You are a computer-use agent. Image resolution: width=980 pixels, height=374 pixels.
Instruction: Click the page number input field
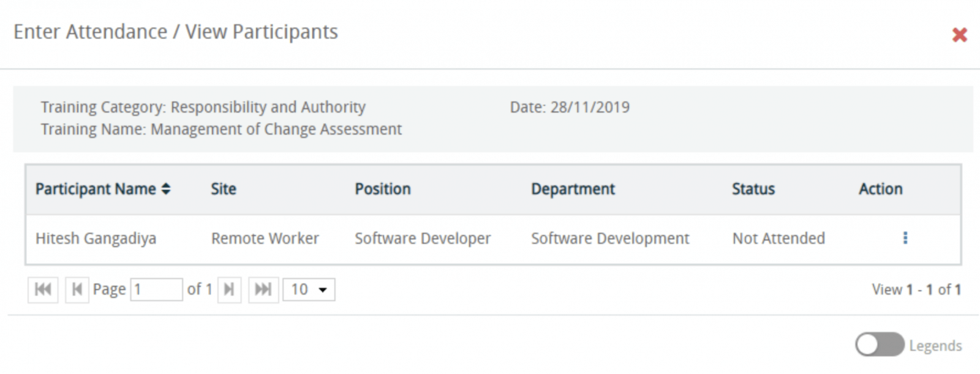pos(156,290)
